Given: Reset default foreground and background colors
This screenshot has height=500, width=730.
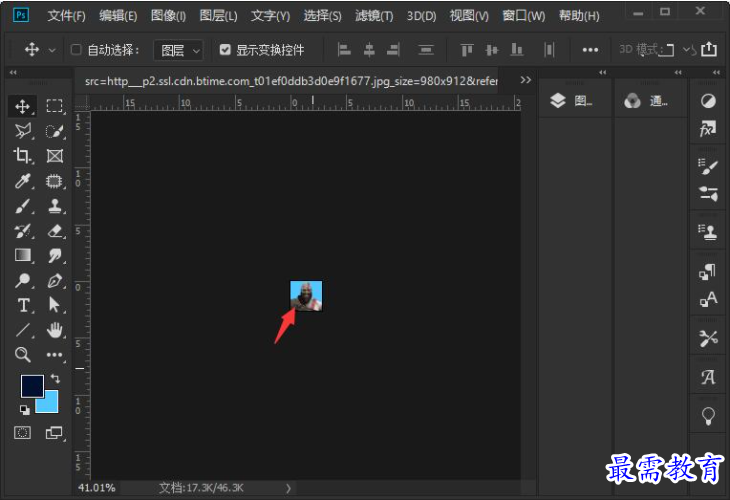Looking at the screenshot, I should tap(24, 410).
